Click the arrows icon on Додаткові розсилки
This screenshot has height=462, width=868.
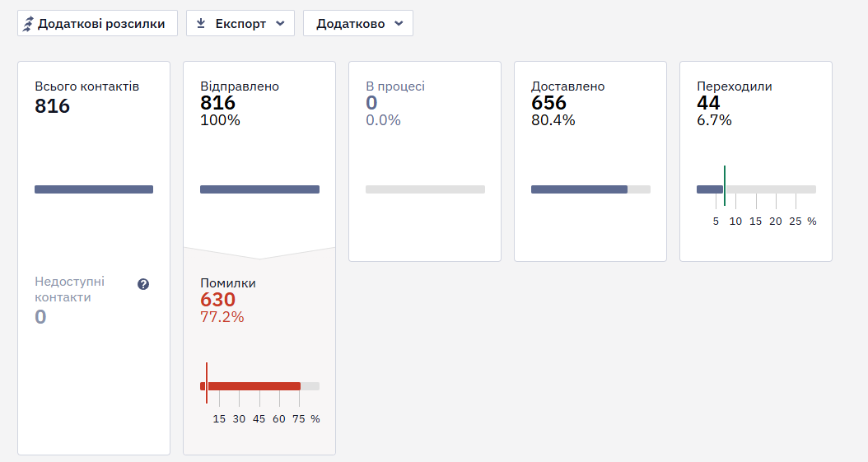[x=28, y=24]
